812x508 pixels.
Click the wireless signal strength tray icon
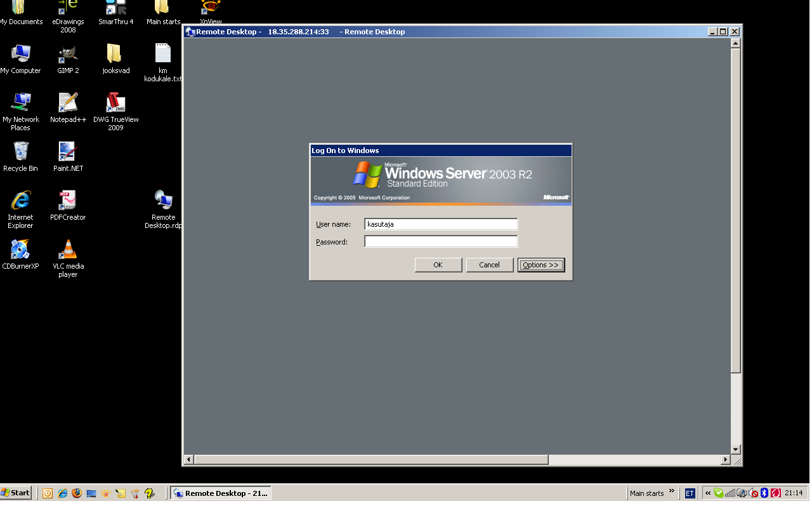coord(730,493)
